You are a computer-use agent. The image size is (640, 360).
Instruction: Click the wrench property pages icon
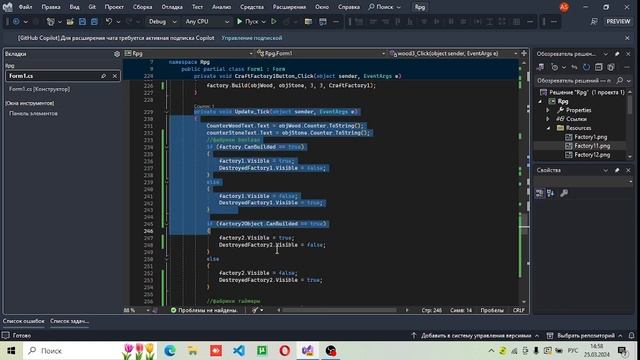pos(564,193)
